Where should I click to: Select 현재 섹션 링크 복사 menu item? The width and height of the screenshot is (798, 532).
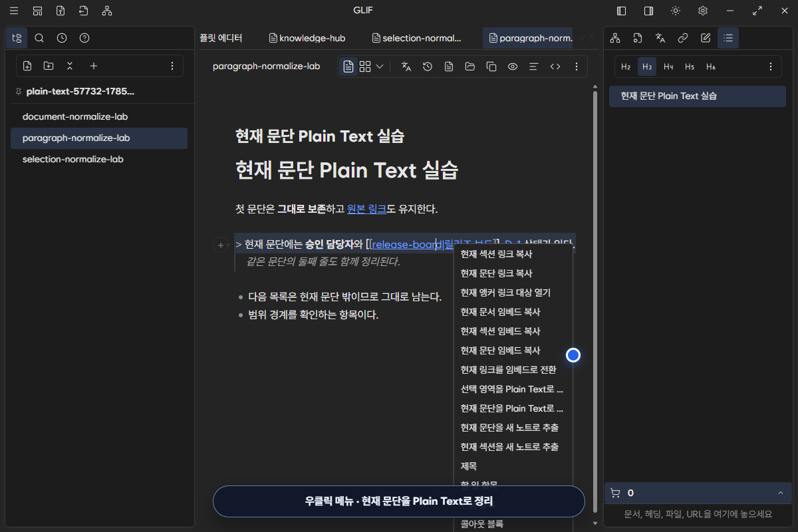(x=513, y=254)
